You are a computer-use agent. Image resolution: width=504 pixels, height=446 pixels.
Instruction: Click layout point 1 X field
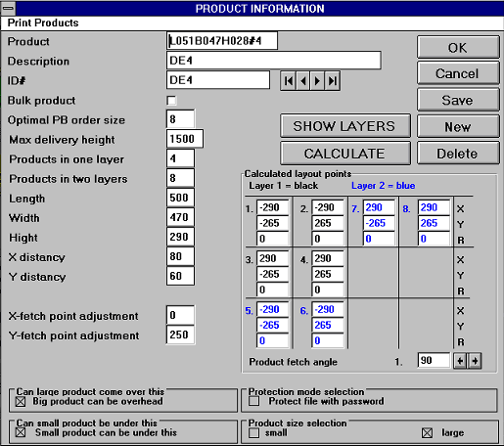coord(273,207)
